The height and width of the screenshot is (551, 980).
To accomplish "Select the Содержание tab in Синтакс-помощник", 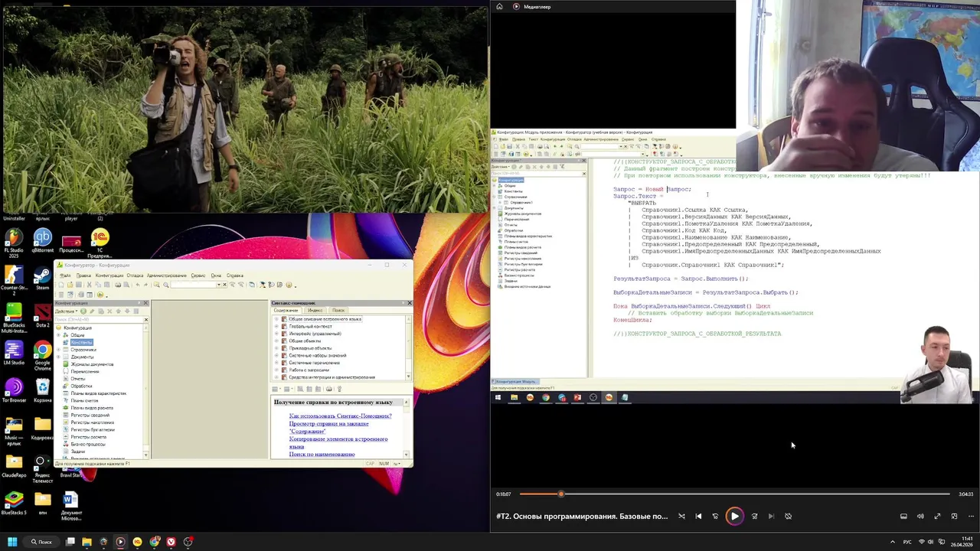I will point(286,310).
